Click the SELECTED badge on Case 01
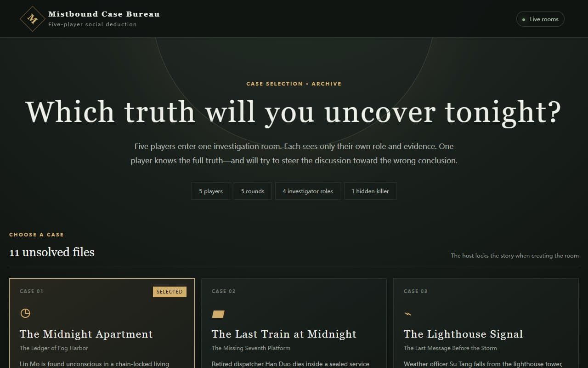 coord(170,291)
